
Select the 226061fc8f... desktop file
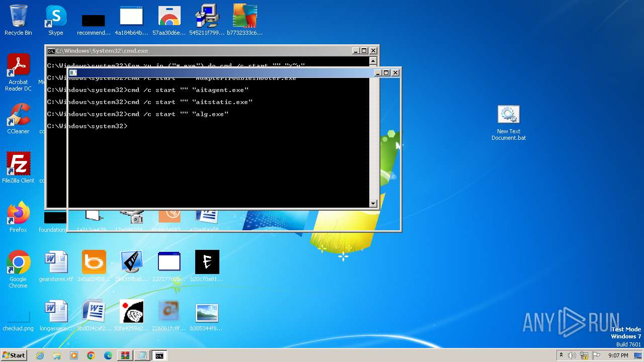pyautogui.click(x=169, y=316)
